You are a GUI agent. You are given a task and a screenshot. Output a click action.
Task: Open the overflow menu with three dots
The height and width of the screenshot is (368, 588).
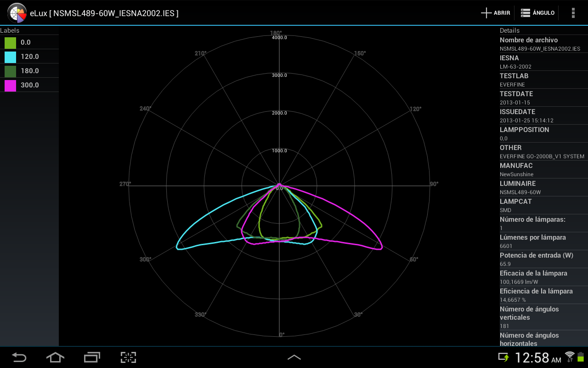coord(573,13)
